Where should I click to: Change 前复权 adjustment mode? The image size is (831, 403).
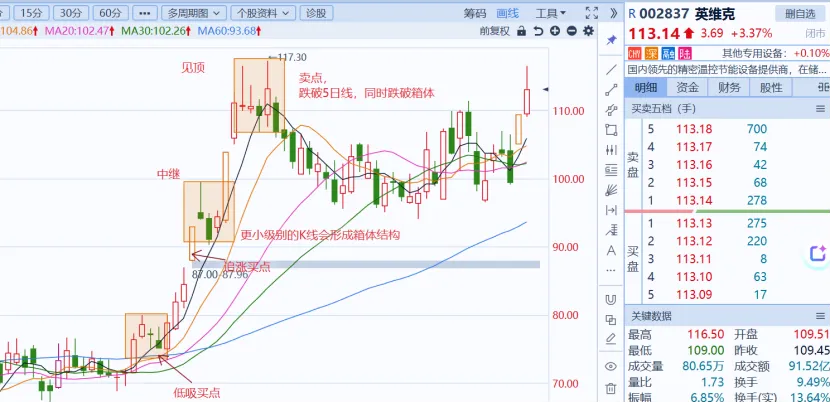(494, 31)
